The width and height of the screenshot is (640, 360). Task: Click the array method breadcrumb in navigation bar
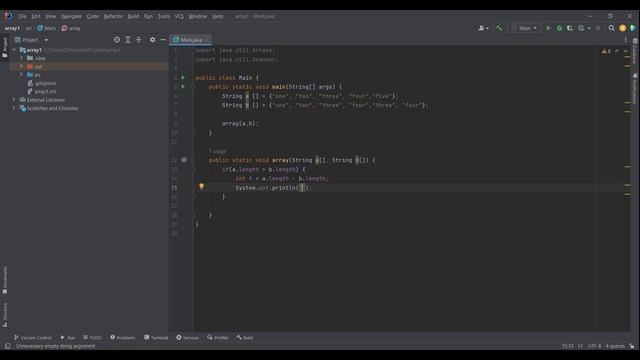71,28
